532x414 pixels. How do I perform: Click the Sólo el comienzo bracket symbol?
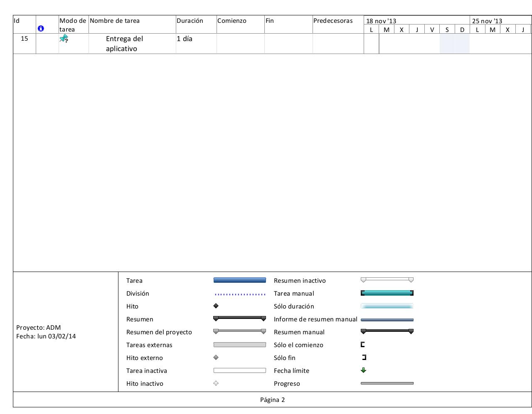click(363, 345)
